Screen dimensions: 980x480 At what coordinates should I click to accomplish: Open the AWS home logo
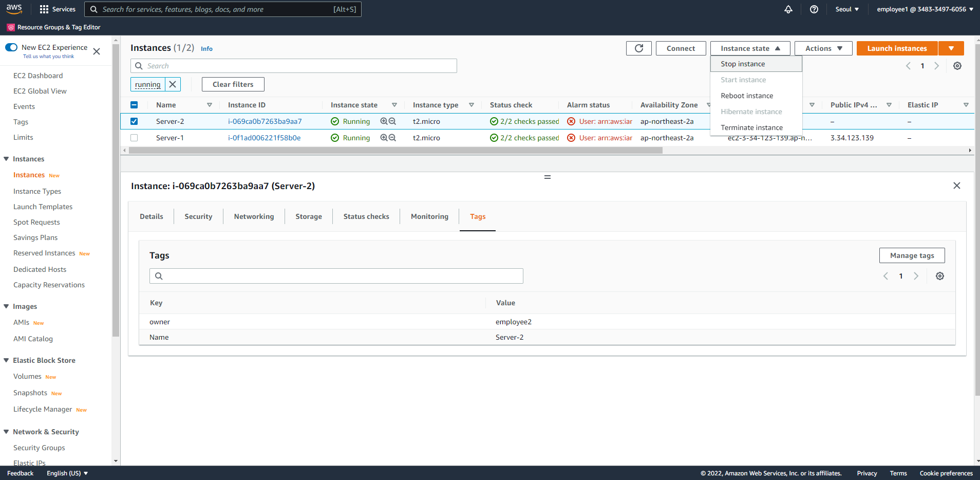tap(14, 9)
